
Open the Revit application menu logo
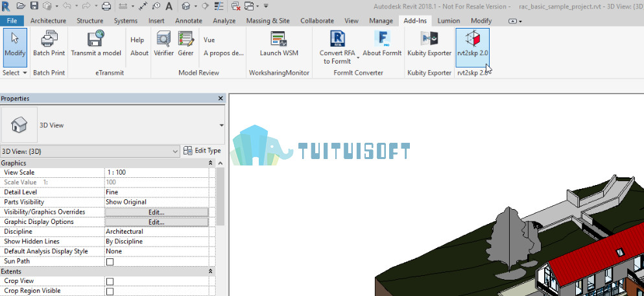click(6, 6)
